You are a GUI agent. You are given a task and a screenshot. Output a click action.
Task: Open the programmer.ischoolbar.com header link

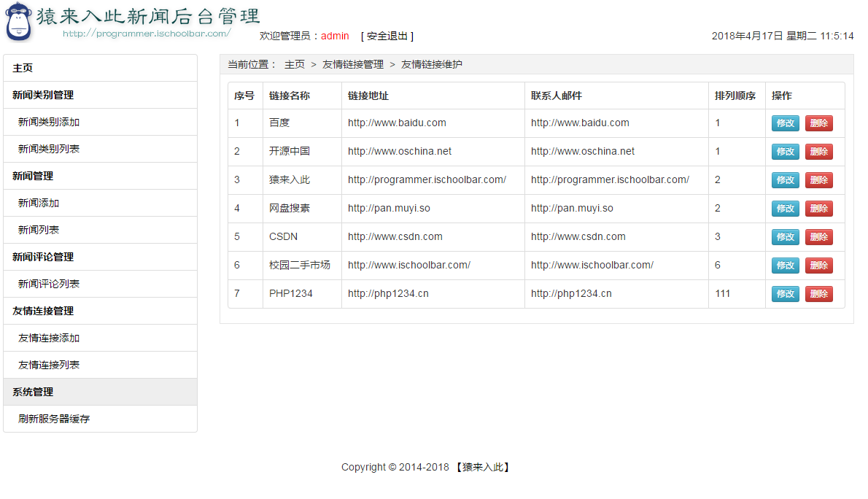pos(146,34)
